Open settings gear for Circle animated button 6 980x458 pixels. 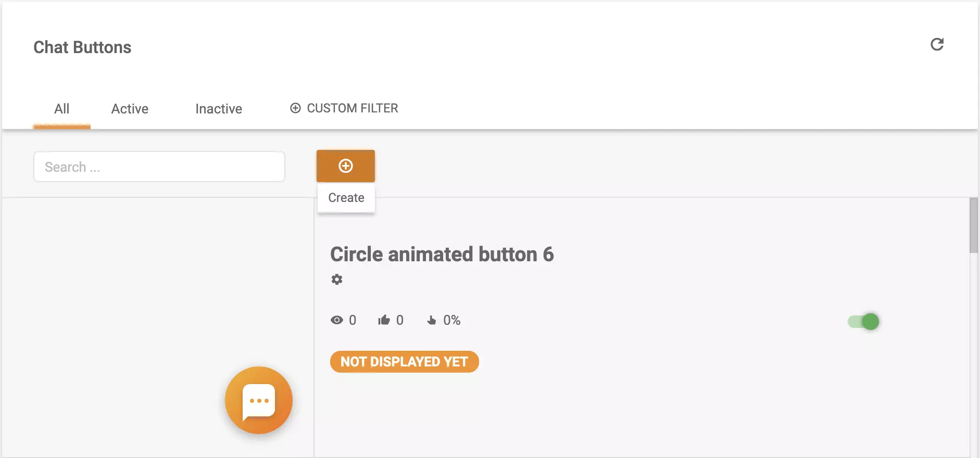click(x=337, y=279)
